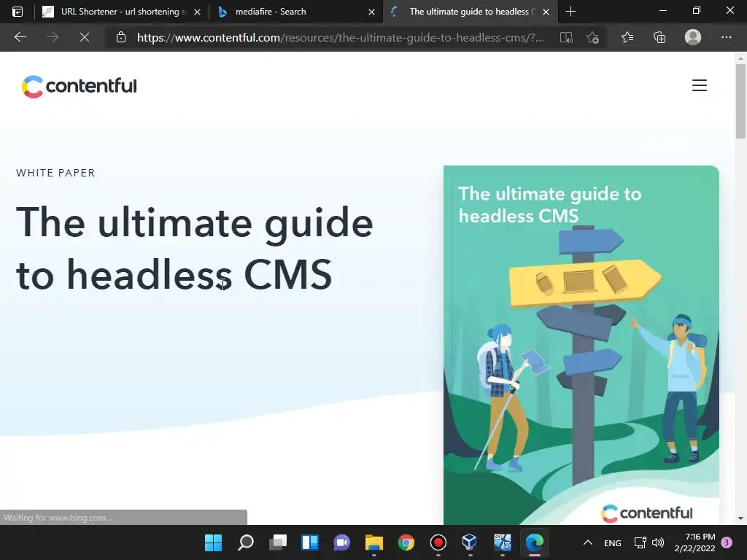Viewport: 747px width, 560px height.
Task: Click the scrollbar down arrow
Action: [740, 518]
